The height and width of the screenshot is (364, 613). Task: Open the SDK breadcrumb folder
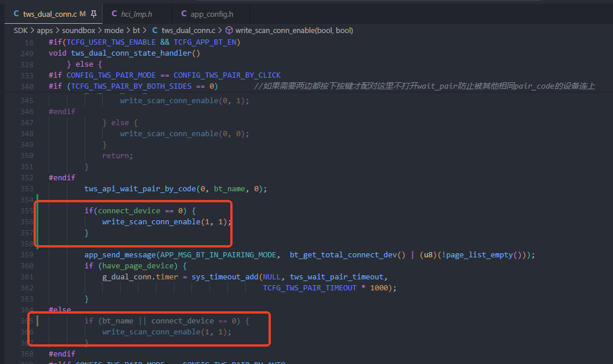(x=21, y=31)
